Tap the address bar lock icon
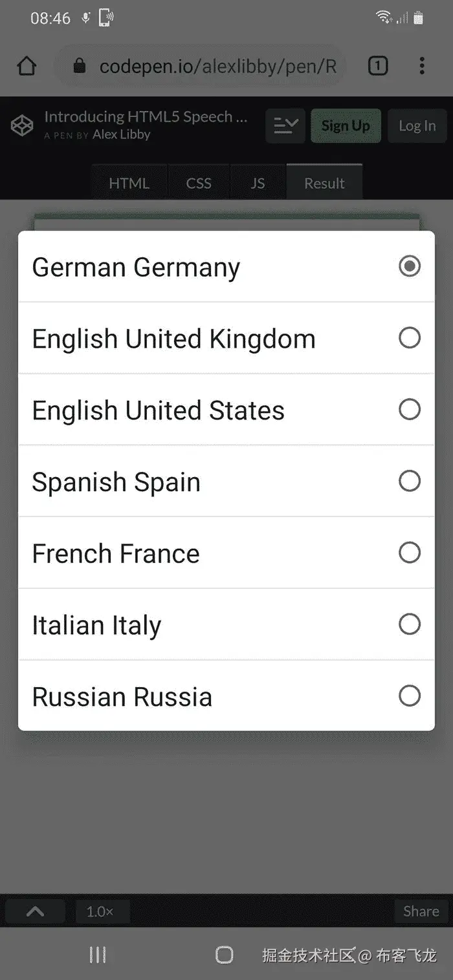453x980 pixels. [80, 66]
